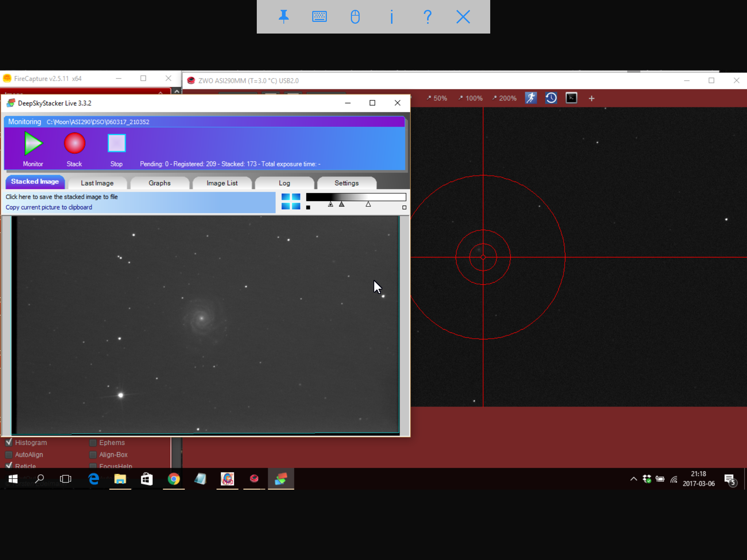This screenshot has height=560, width=747.
Task: Enable the Ephems checkbox
Action: 93,443
